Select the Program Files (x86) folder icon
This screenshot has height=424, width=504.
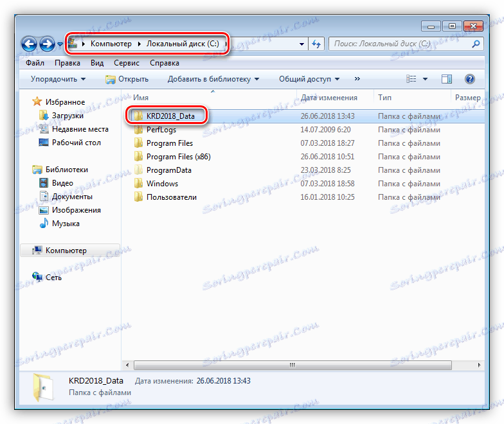click(138, 157)
